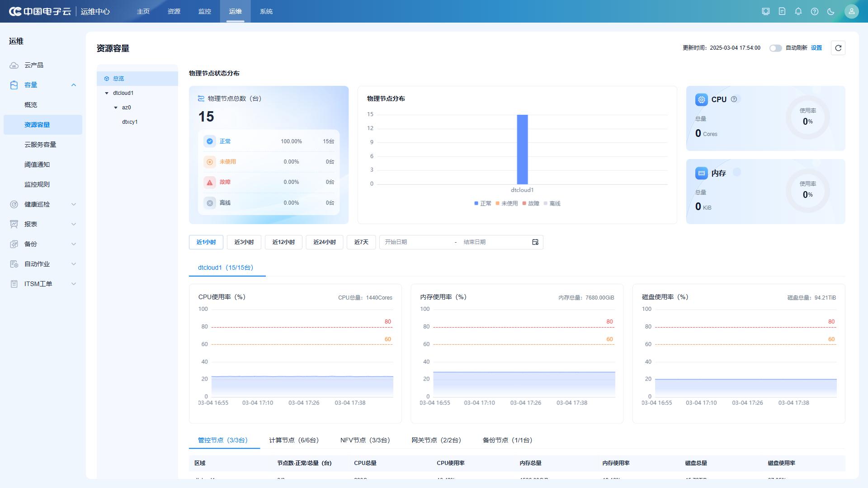Expand the ITSM工单 sidebar section

coord(74,284)
